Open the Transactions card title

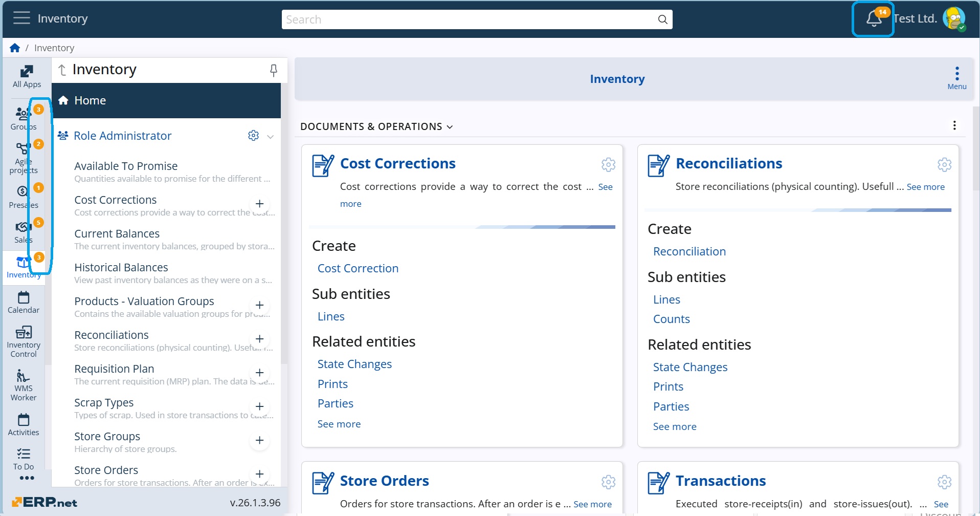click(x=721, y=481)
